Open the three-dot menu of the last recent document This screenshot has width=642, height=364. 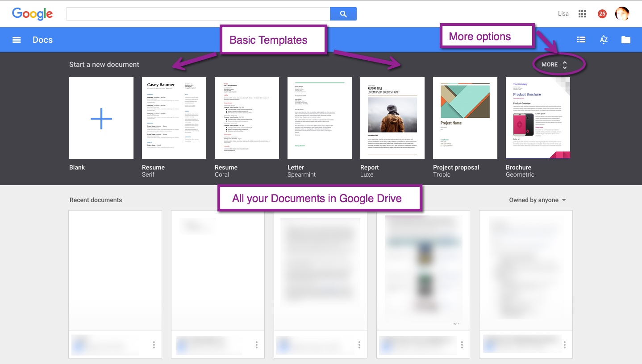[565, 345]
